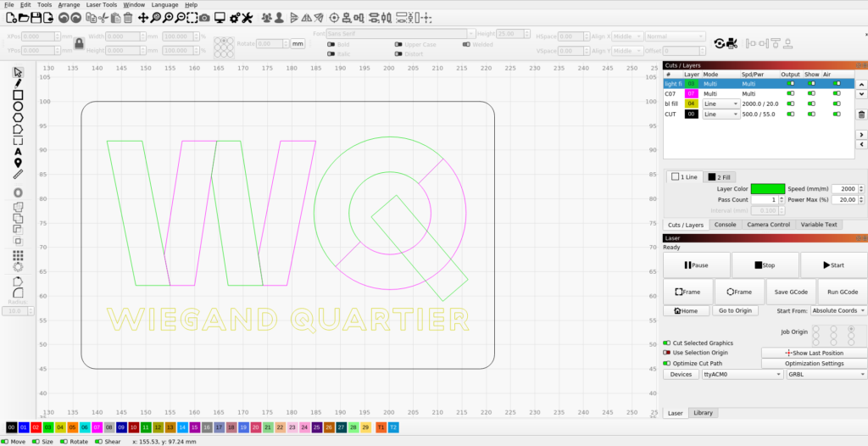Open Mode dropdown for bl fill layer
Image resolution: width=868 pixels, height=446 pixels.
click(721, 103)
